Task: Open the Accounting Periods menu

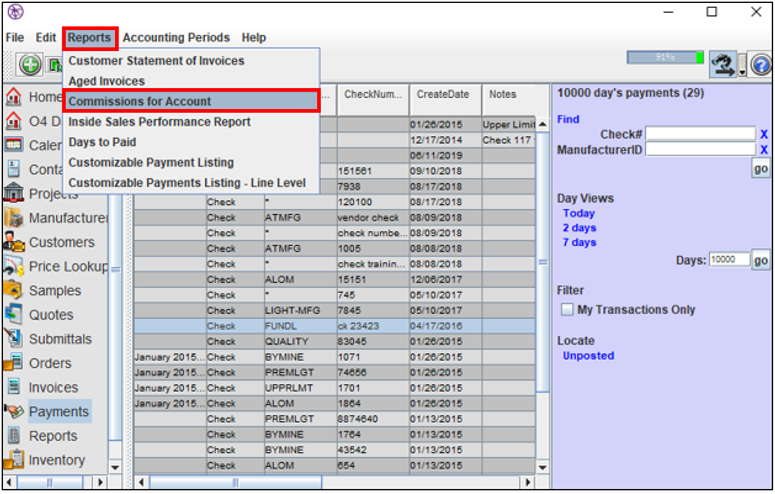Action: click(176, 38)
